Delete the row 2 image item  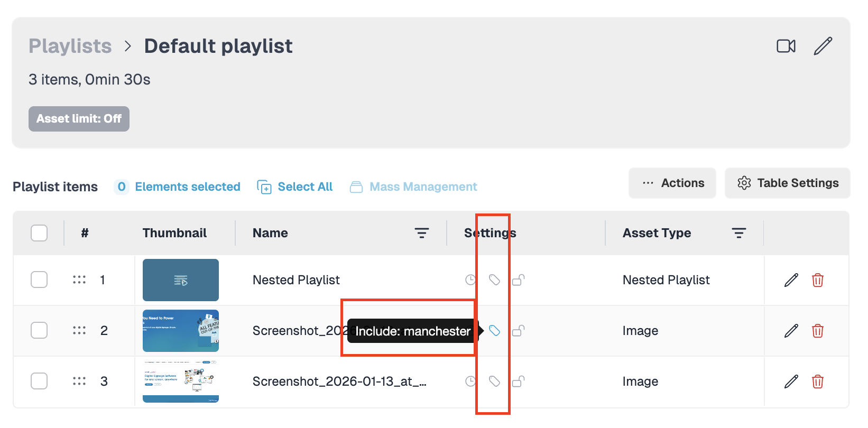click(x=818, y=331)
